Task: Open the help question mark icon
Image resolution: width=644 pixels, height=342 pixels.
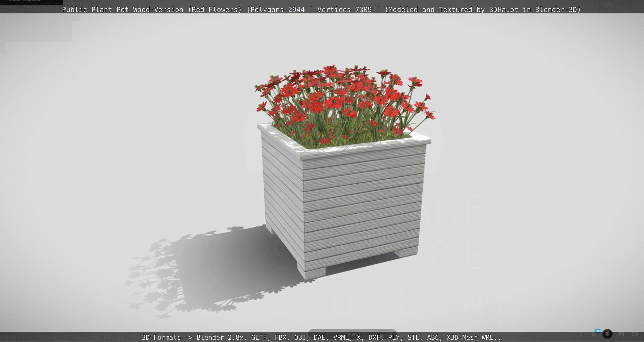Action: point(580,334)
